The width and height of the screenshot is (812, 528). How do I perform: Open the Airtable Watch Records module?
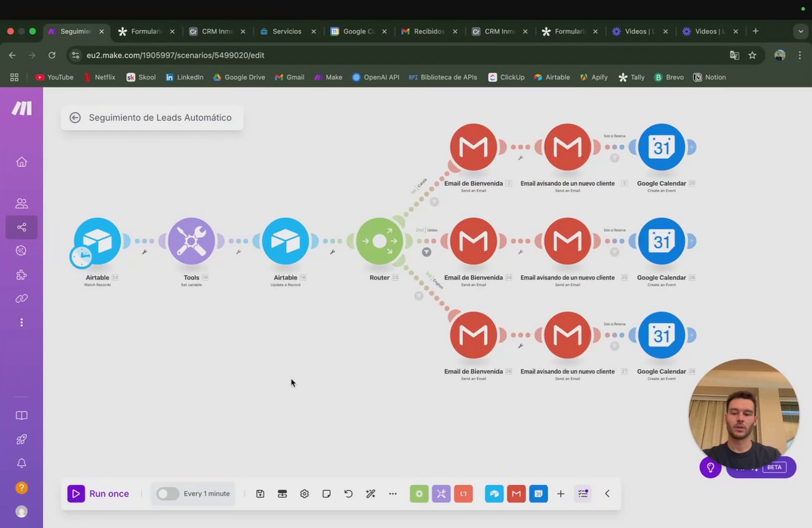point(98,241)
